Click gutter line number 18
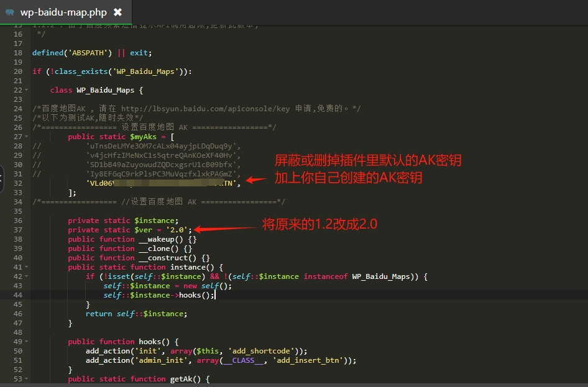 [x=18, y=53]
